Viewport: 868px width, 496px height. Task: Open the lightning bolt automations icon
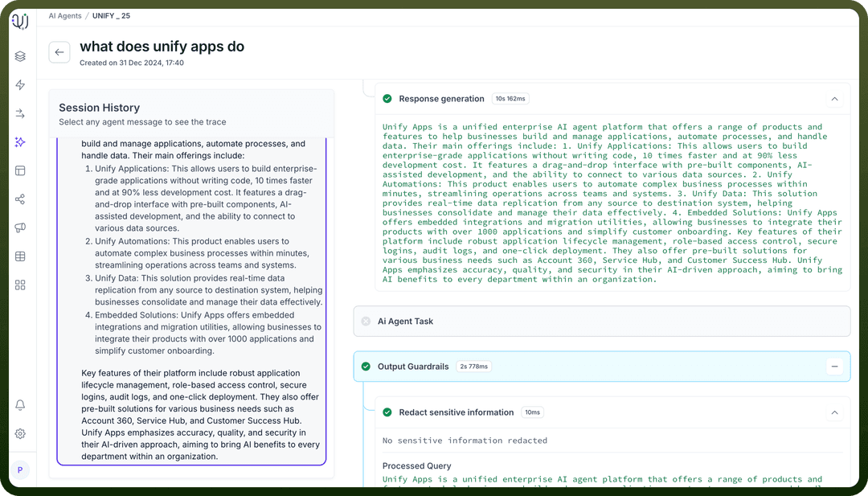(x=20, y=84)
